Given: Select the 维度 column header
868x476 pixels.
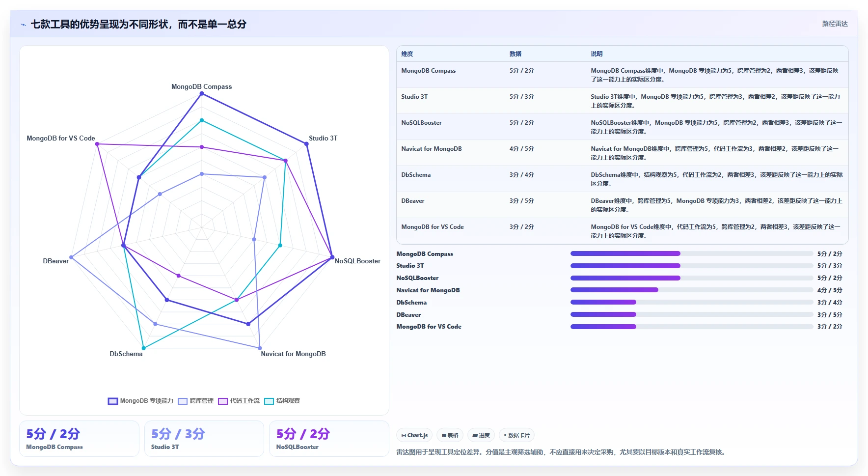Looking at the screenshot, I should (x=407, y=54).
